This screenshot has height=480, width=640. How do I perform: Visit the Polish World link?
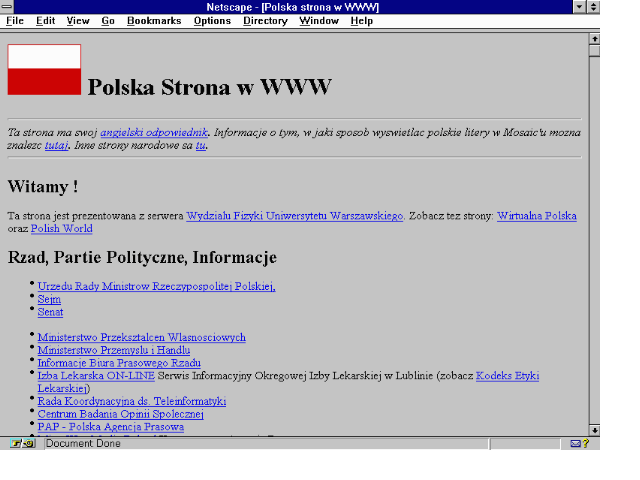tap(62, 229)
